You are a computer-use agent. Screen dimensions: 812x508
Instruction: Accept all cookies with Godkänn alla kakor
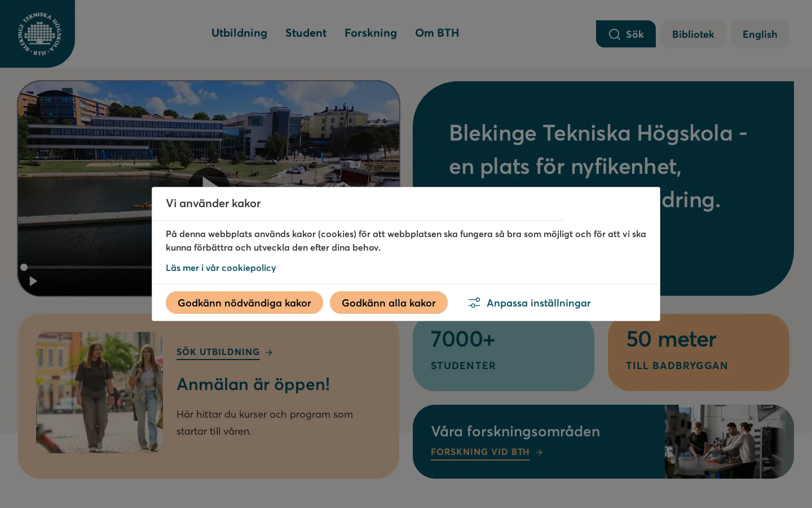(x=389, y=303)
